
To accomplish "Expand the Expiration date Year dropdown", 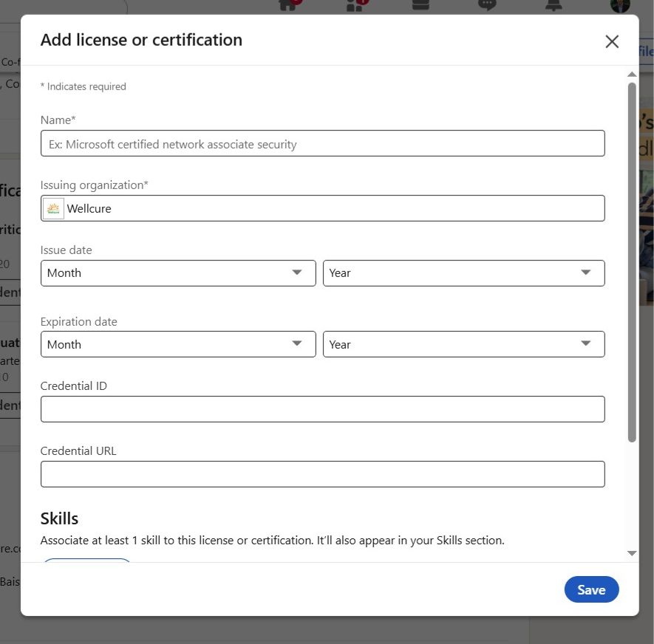I will (463, 345).
